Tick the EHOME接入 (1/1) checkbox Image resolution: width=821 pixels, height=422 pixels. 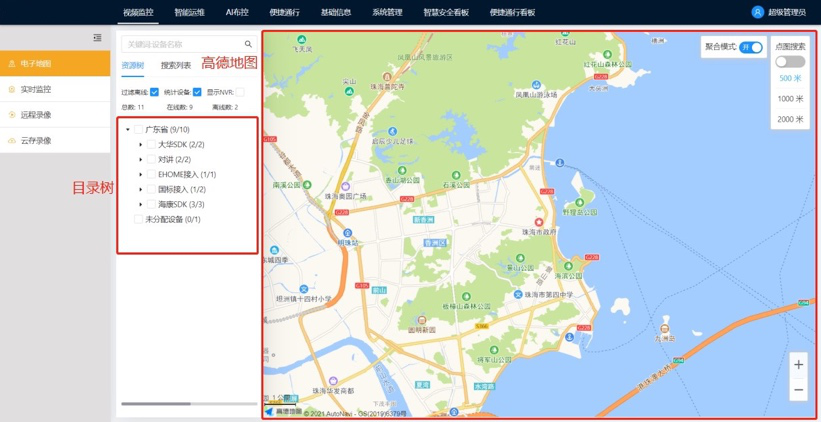pos(151,174)
